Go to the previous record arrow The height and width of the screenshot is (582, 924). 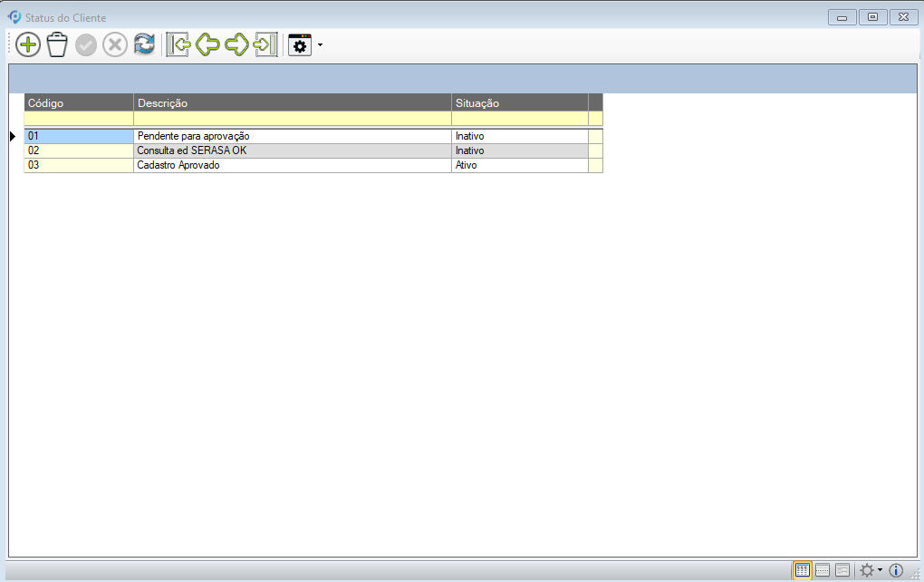tap(207, 44)
